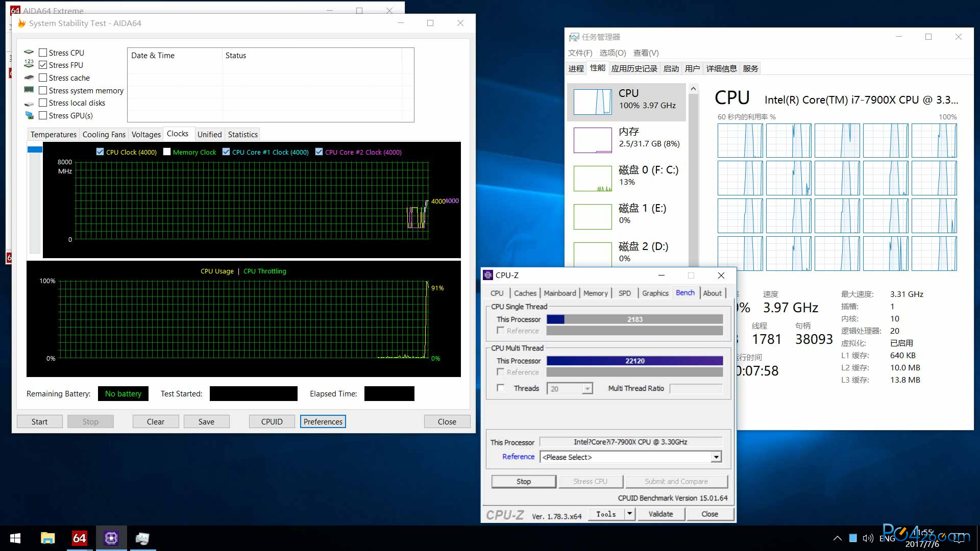Open Task Manager 文件(F) menu
The width and height of the screenshot is (980, 551).
580,53
